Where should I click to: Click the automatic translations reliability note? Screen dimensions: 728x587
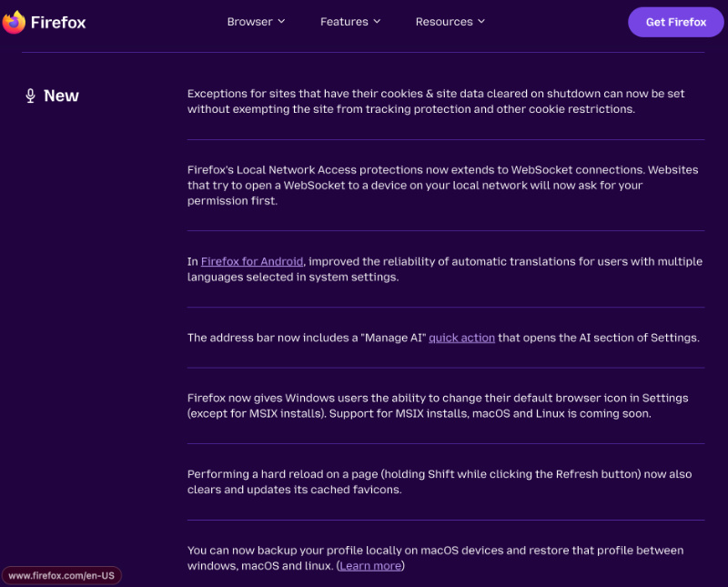coord(445,269)
